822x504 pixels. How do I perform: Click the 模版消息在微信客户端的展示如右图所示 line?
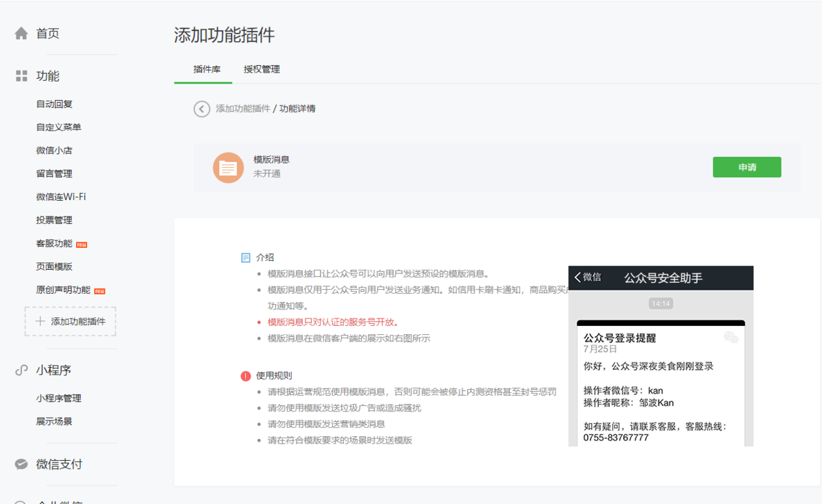349,338
